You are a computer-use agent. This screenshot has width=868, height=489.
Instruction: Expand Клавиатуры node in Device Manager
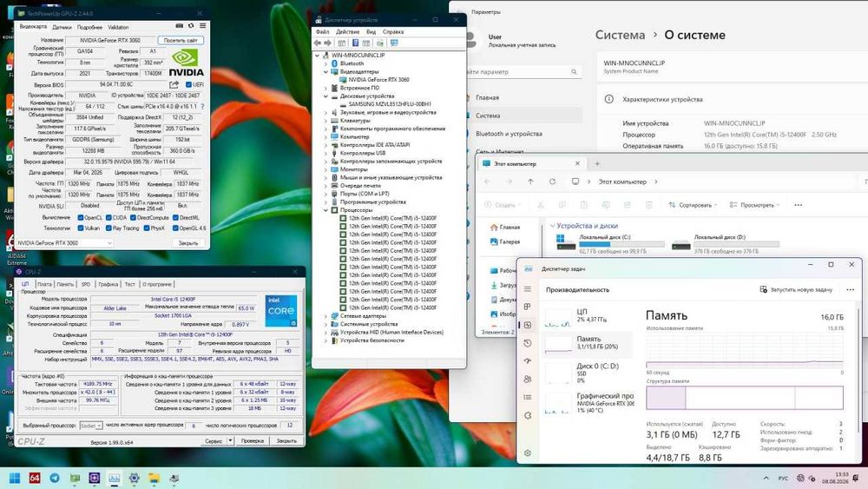pyautogui.click(x=325, y=121)
